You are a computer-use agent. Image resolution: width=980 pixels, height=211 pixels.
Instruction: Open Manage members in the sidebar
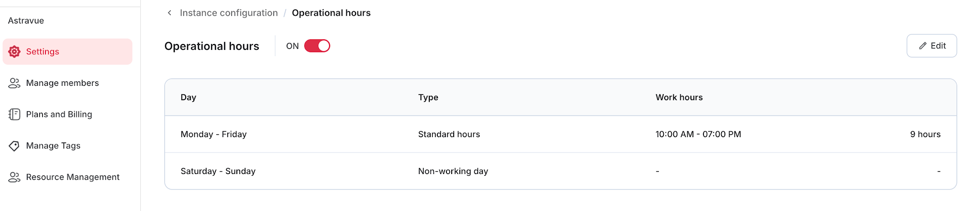coord(67,83)
